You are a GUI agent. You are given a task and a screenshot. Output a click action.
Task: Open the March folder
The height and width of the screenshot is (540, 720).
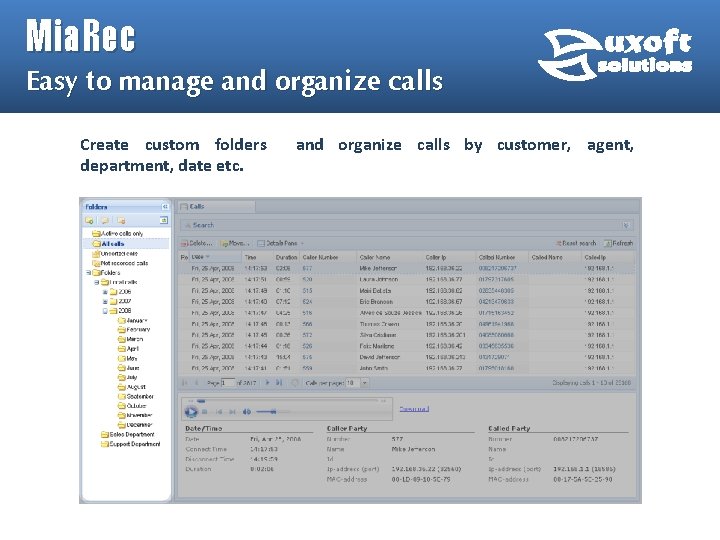coord(130,339)
